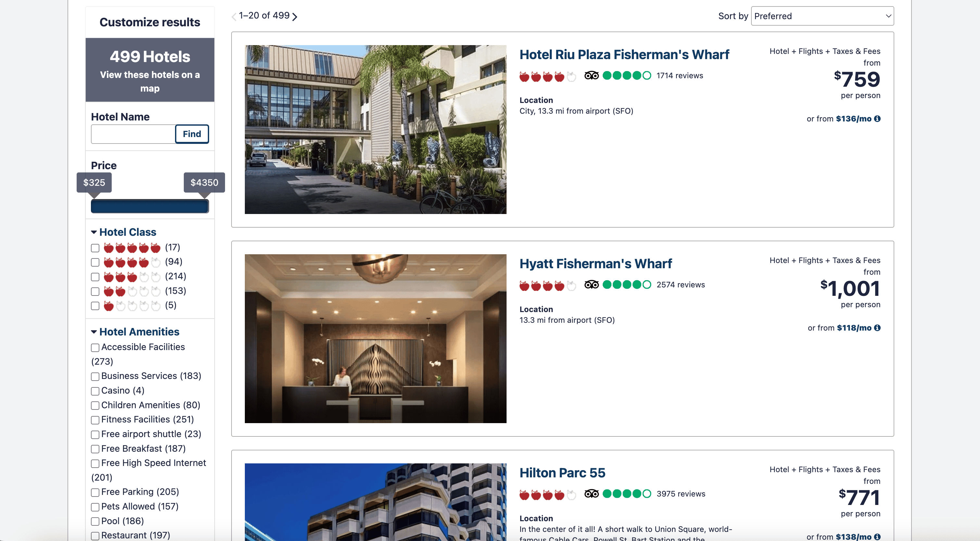Image resolution: width=980 pixels, height=541 pixels.
Task: Click TripAdvisor owl icon for Hilton Parc 55
Action: 591,494
